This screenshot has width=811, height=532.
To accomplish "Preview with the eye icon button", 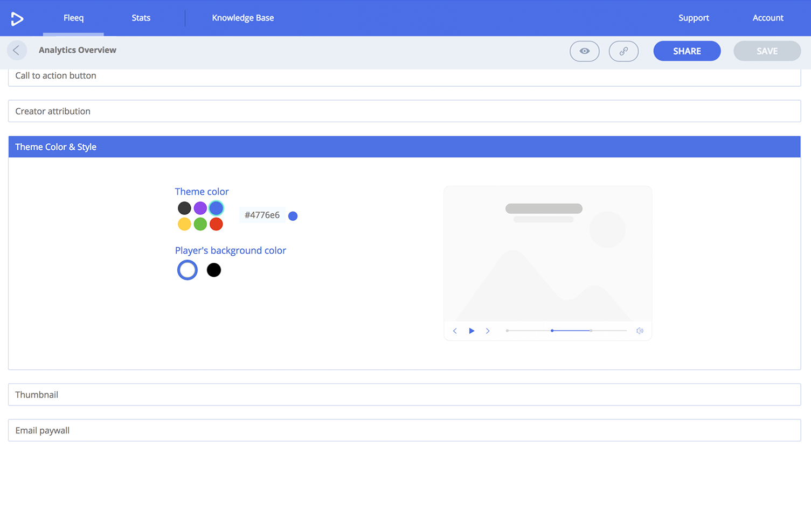I will click(x=584, y=51).
